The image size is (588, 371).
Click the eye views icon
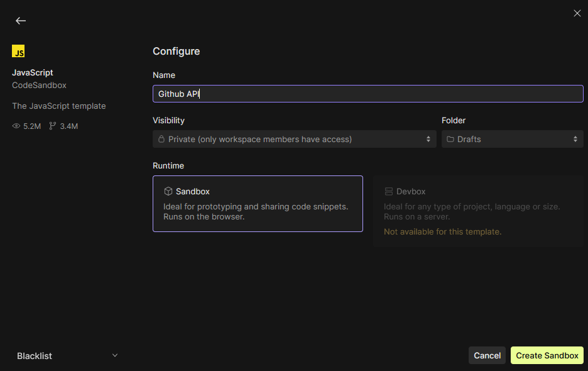[x=16, y=126]
